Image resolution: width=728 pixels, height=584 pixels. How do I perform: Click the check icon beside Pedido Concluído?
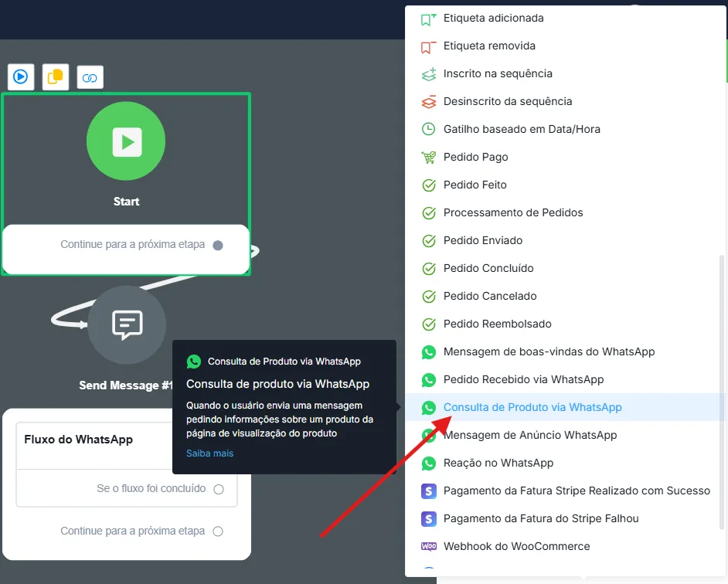coord(429,269)
